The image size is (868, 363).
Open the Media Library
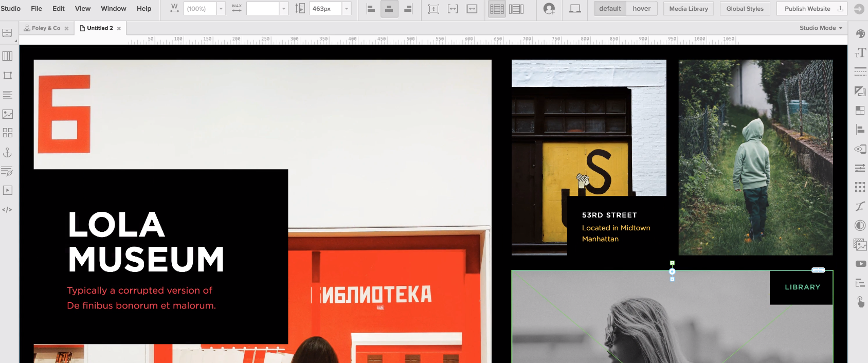[689, 9]
